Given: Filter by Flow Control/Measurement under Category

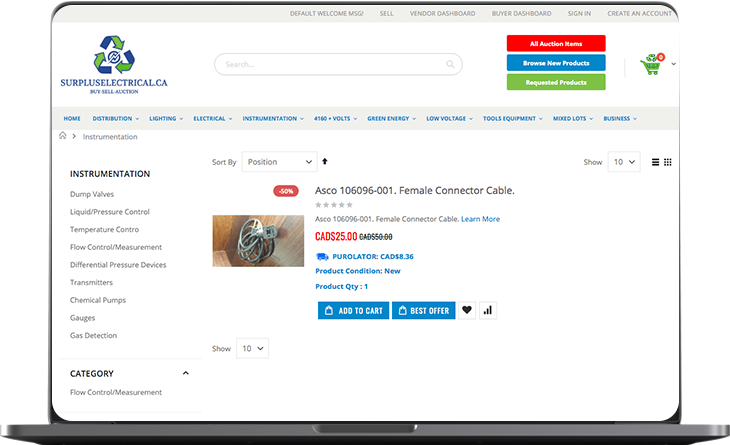Looking at the screenshot, I should (x=116, y=392).
